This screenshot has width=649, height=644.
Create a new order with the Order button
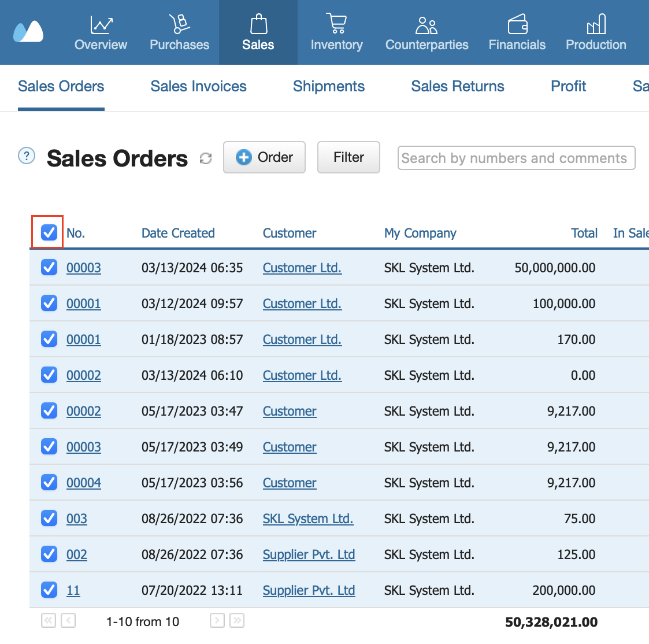click(x=264, y=157)
